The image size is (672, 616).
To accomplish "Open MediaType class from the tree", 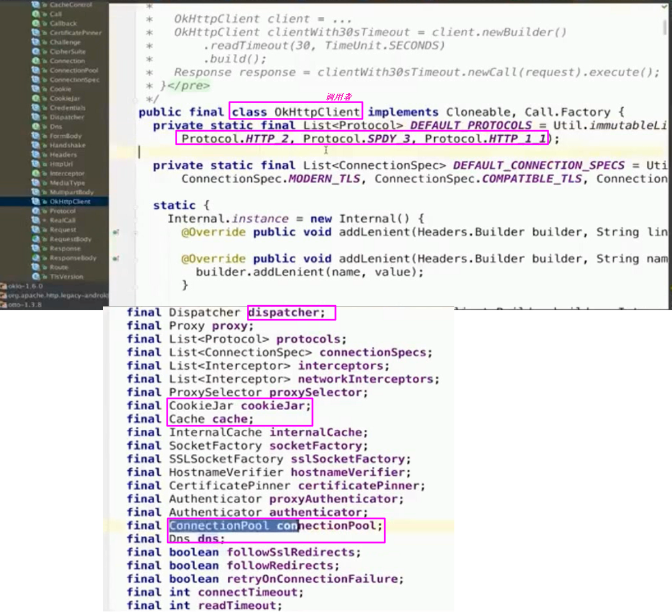I will [x=67, y=183].
